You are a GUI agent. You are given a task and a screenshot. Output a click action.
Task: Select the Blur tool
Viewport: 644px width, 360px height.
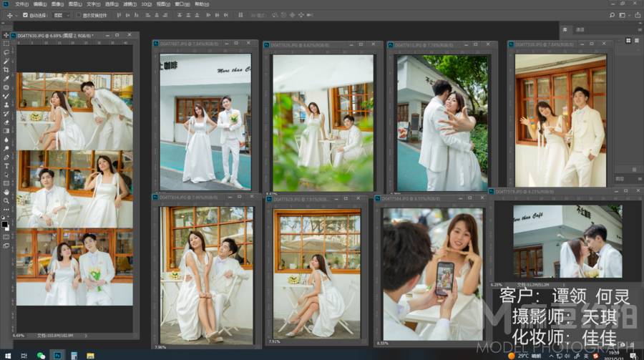pyautogui.click(x=6, y=140)
